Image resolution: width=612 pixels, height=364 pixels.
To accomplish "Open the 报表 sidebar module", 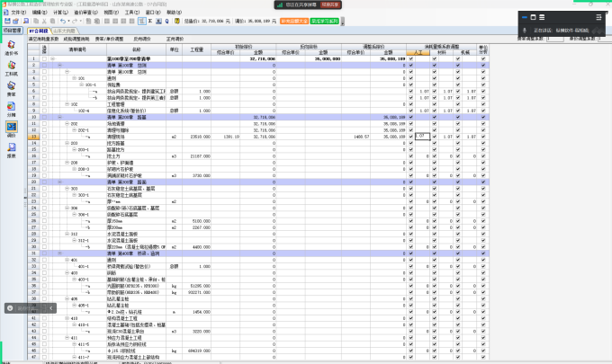I will click(x=12, y=150).
